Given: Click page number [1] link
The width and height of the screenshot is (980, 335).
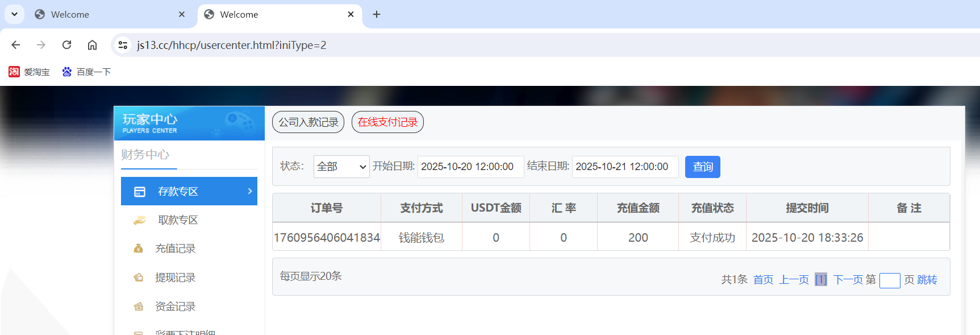Looking at the screenshot, I should pyautogui.click(x=821, y=280).
